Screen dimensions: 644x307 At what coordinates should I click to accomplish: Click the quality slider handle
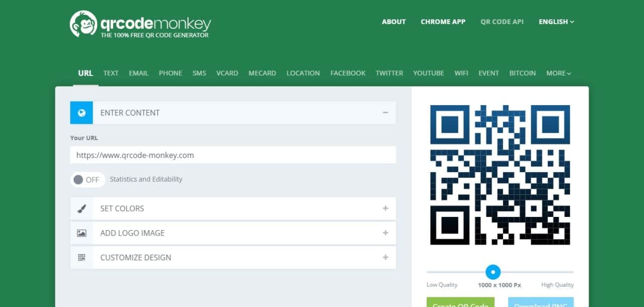click(493, 272)
